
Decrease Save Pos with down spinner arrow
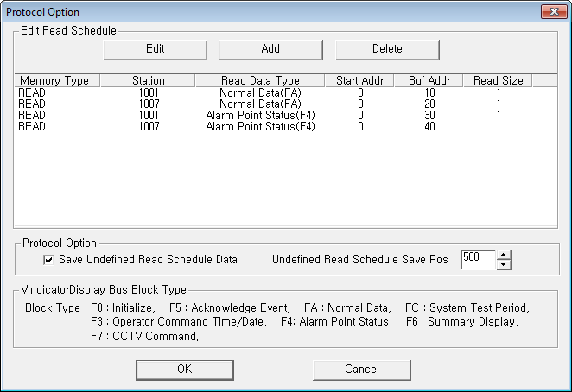(x=504, y=265)
